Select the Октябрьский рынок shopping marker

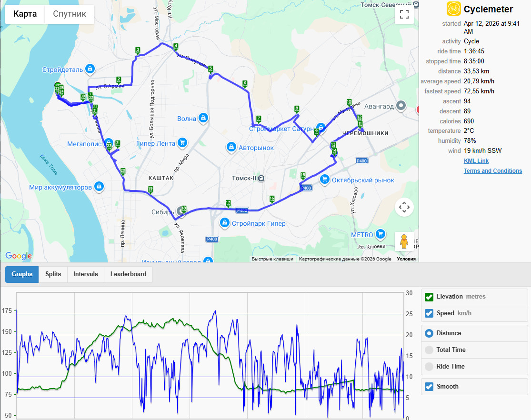pos(324,180)
